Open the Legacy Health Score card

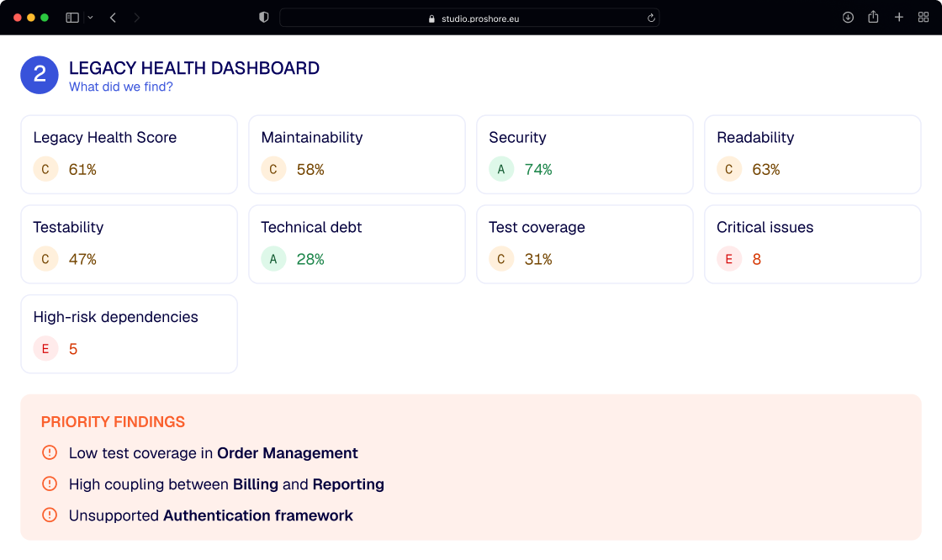coord(130,155)
